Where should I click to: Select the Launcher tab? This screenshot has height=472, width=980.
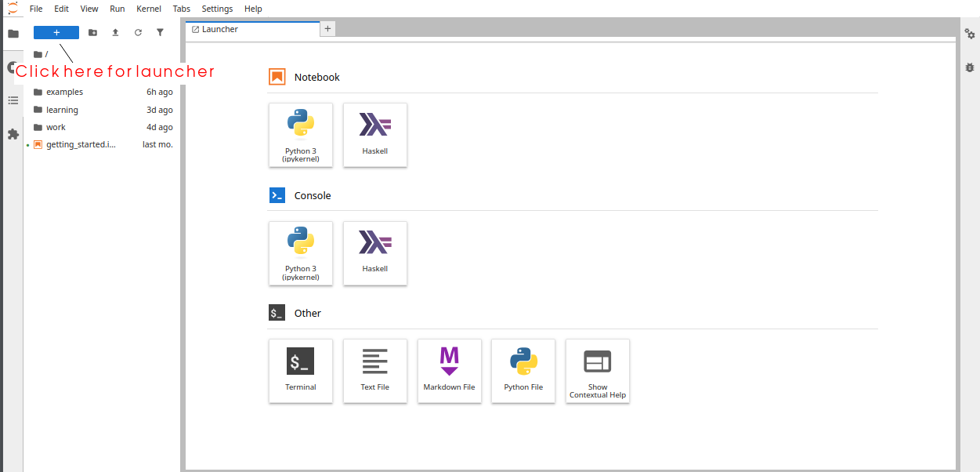coord(253,29)
